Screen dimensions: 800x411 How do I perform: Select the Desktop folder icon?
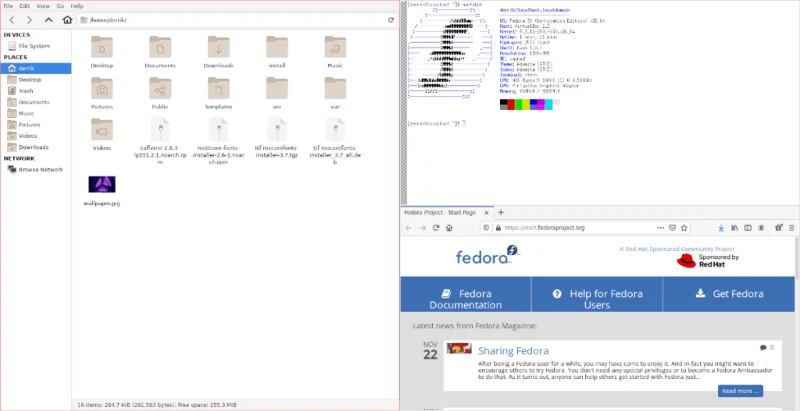(x=102, y=47)
